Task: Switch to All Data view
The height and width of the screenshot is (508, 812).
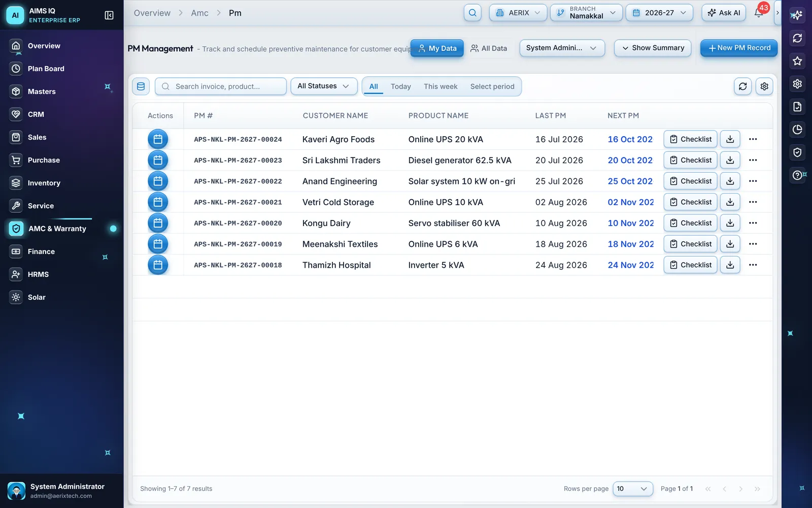Action: (x=489, y=48)
